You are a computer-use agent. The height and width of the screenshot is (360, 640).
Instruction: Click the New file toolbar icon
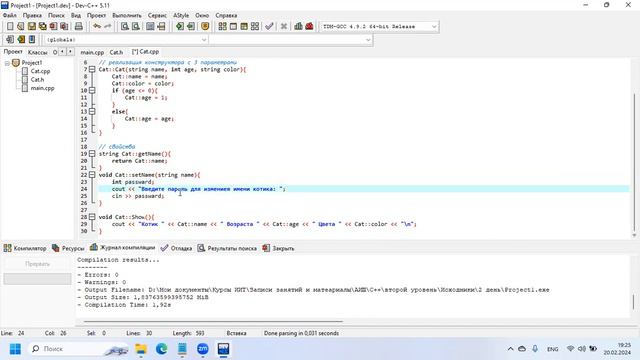pos(10,27)
